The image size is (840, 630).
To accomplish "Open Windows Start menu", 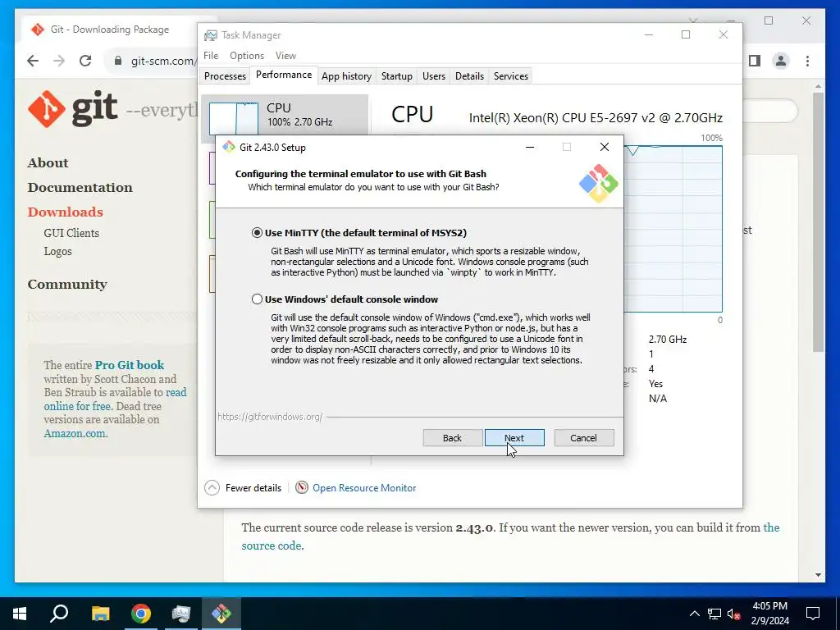I will pyautogui.click(x=20, y=614).
